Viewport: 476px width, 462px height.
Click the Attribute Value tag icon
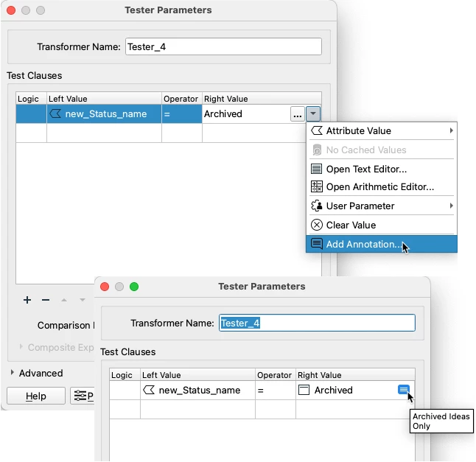317,130
